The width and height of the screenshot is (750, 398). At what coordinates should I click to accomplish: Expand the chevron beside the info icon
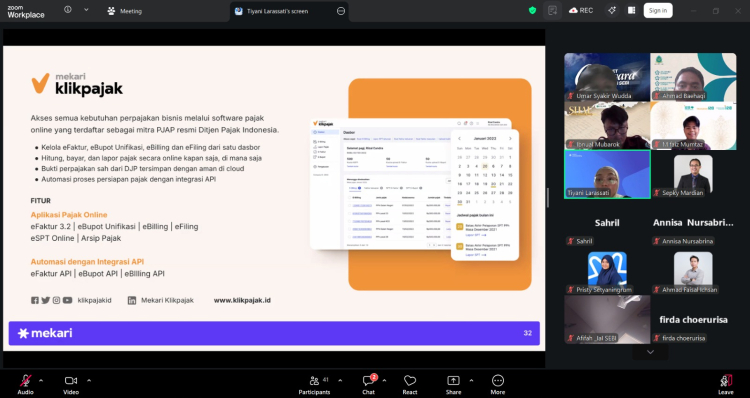click(x=86, y=10)
